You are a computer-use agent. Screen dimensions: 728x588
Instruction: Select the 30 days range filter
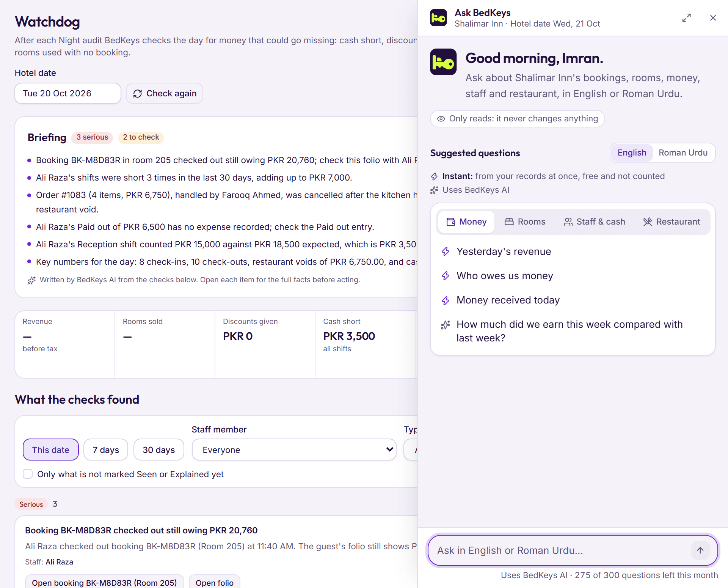(x=158, y=450)
